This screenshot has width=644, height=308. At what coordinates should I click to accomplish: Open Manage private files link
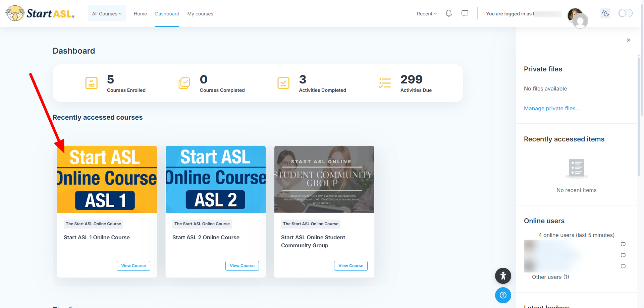click(x=552, y=108)
